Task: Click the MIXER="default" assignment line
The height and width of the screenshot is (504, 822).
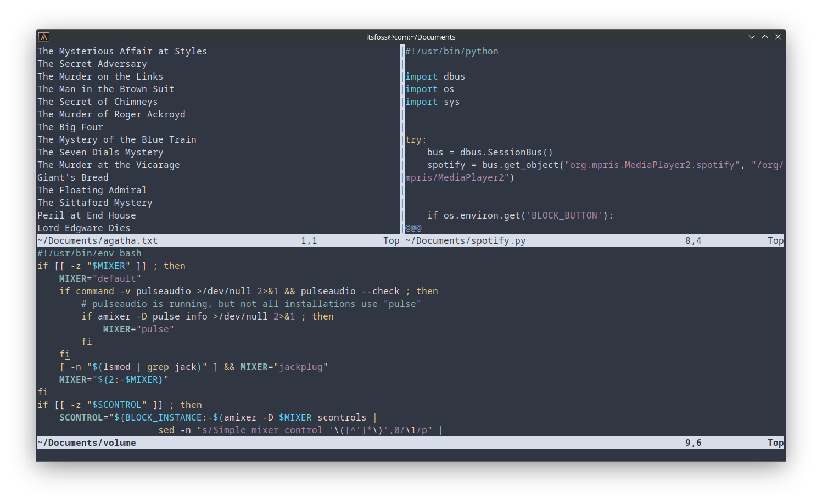Action: (100, 278)
